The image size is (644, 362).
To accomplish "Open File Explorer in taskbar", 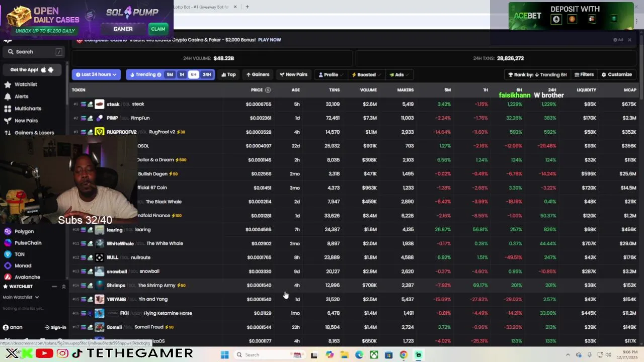I will pyautogui.click(x=344, y=355).
